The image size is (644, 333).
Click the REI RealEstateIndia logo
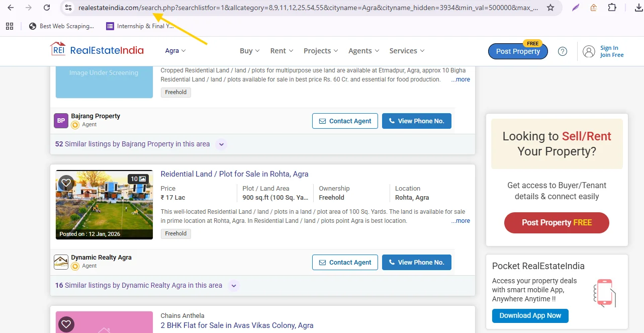click(x=97, y=50)
